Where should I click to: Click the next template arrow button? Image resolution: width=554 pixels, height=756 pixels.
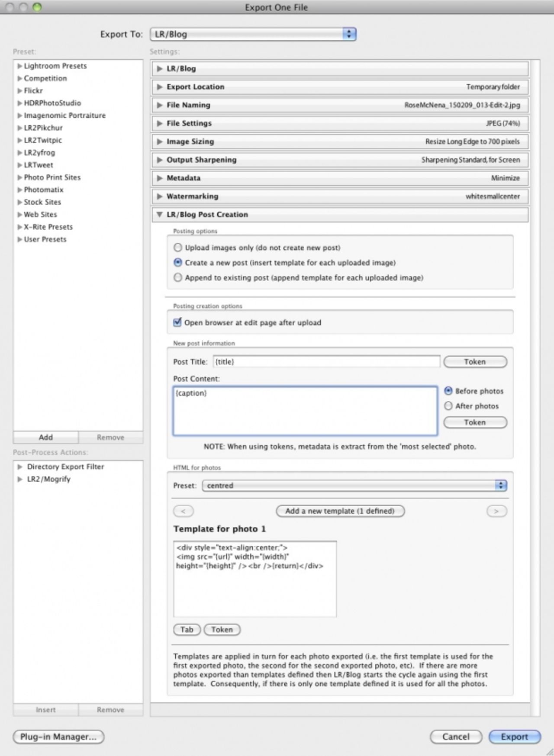(496, 511)
